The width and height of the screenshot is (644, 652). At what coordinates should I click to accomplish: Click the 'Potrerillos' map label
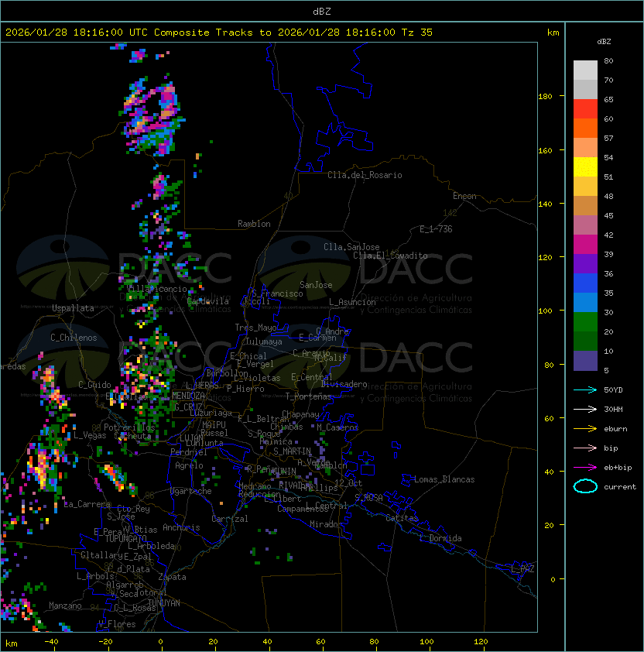point(129,427)
